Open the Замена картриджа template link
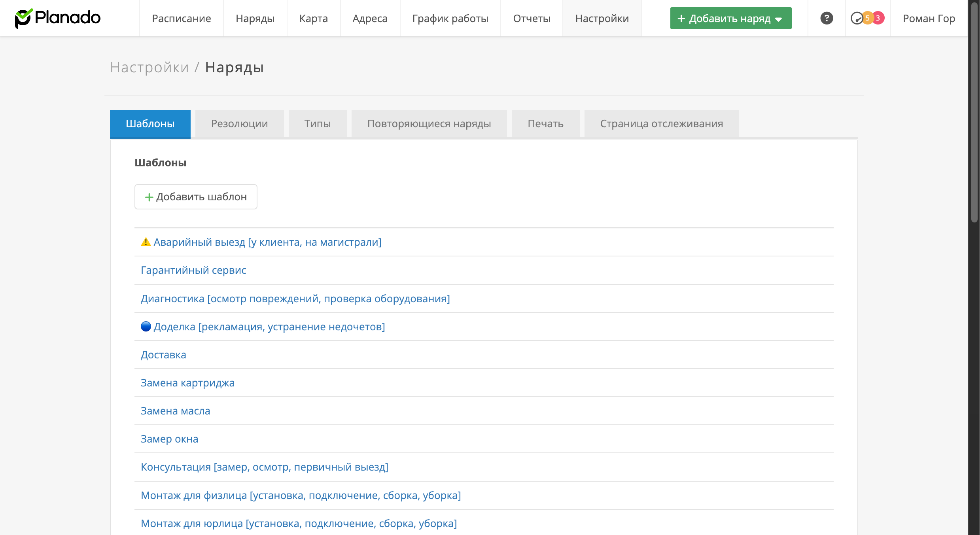This screenshot has width=980, height=535. coord(187,383)
